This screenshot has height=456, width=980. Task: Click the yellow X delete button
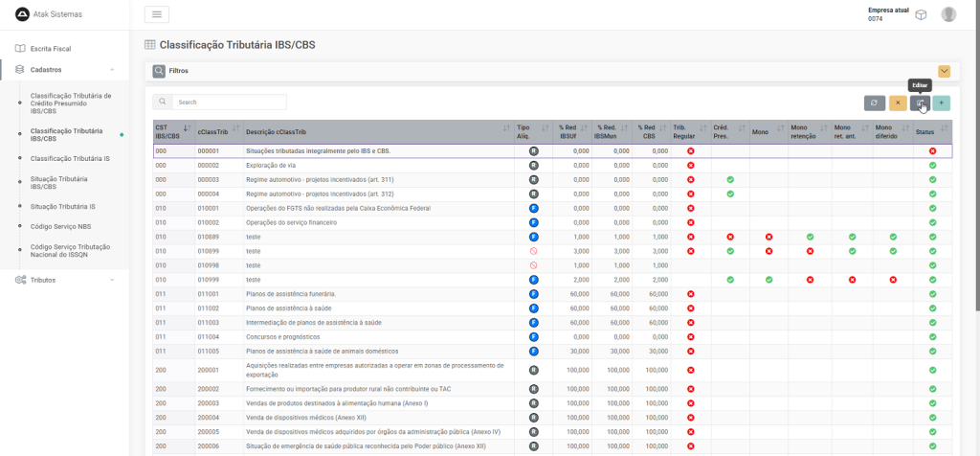(898, 103)
